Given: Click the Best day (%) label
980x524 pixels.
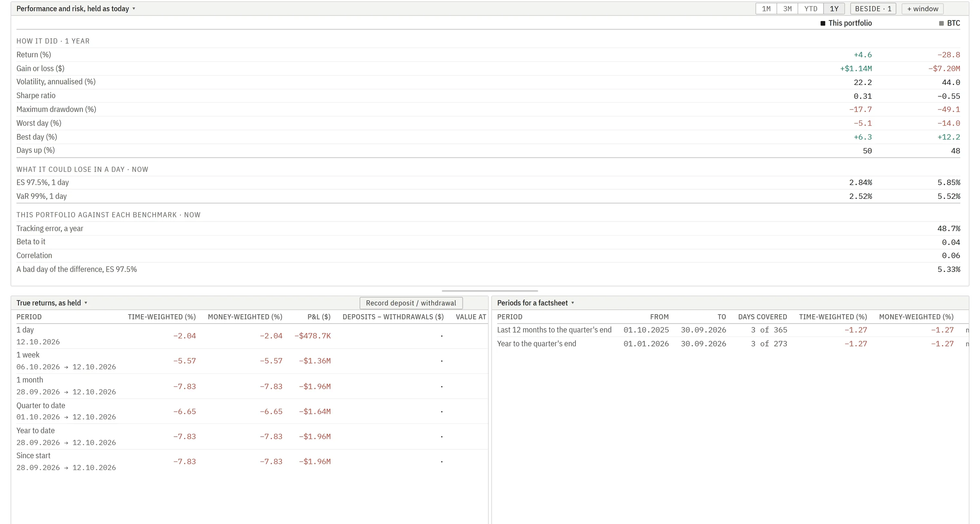Looking at the screenshot, I should (37, 137).
